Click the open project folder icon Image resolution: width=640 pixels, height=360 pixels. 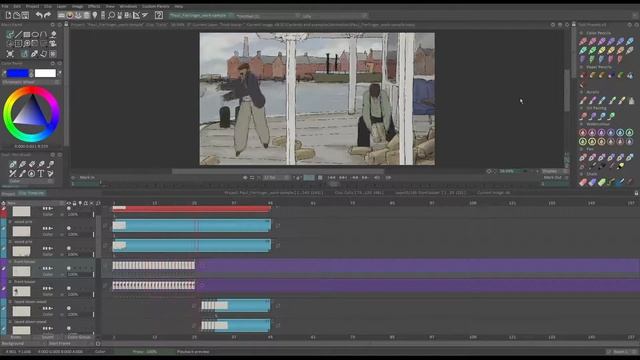pyautogui.click(x=17, y=16)
